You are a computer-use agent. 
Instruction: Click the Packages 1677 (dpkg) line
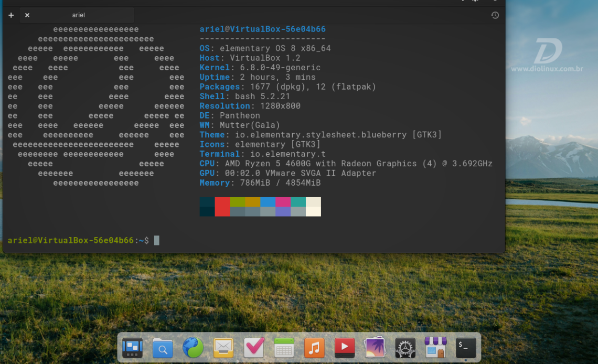(x=287, y=87)
